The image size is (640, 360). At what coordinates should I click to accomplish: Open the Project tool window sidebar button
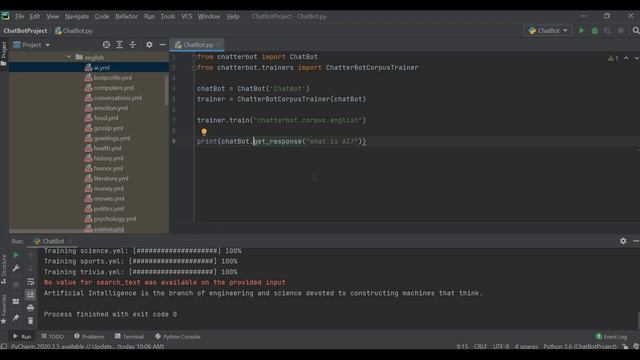point(4,53)
